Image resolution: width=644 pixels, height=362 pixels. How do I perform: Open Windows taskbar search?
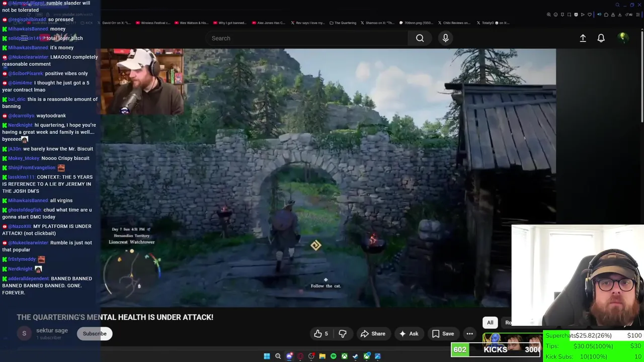point(278,356)
